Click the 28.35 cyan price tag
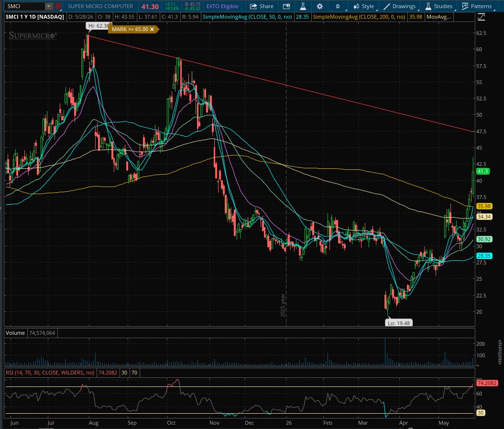Viewport: 504px width, 429px height. (484, 256)
